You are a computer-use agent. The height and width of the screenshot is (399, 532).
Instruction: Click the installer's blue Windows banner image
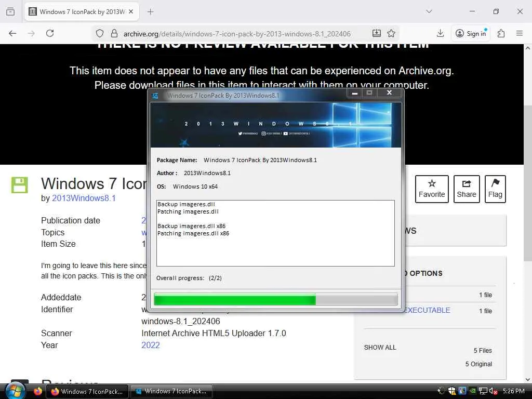tap(275, 125)
